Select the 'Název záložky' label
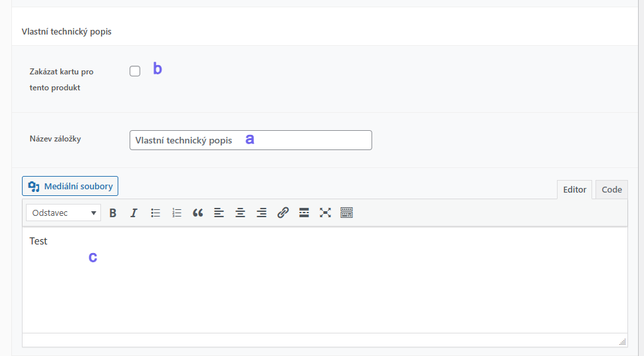Screen dimensions: 644x356 click(55, 139)
